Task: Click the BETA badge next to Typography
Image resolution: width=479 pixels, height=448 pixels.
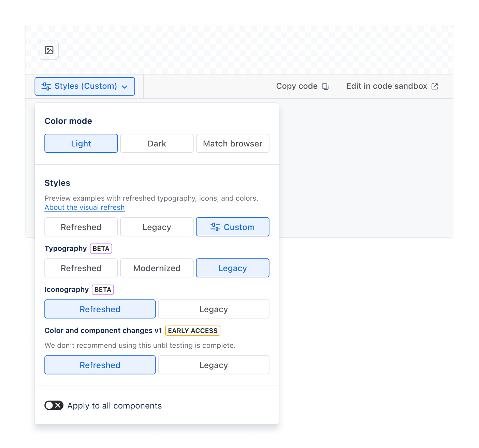Action: click(101, 248)
